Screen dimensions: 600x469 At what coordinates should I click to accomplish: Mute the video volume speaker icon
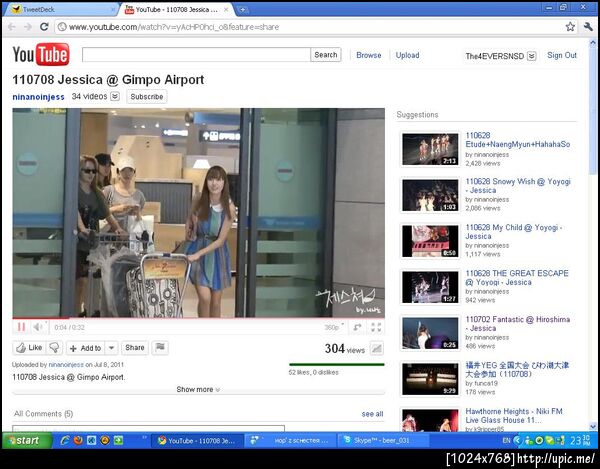(x=38, y=327)
